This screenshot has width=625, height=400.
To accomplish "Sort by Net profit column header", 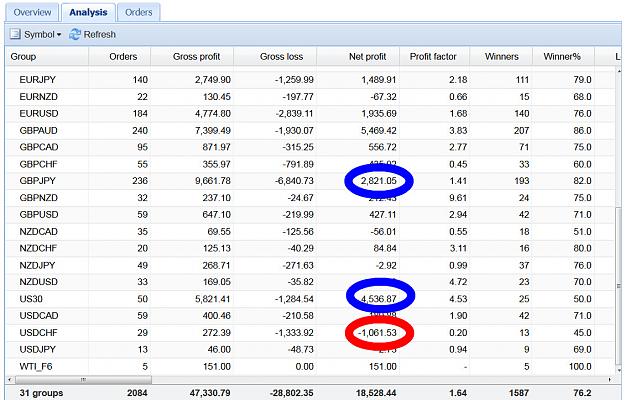I will tap(358, 57).
